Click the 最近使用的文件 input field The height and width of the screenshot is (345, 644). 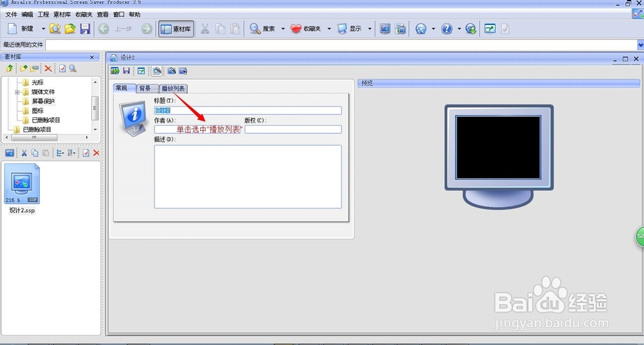click(341, 44)
